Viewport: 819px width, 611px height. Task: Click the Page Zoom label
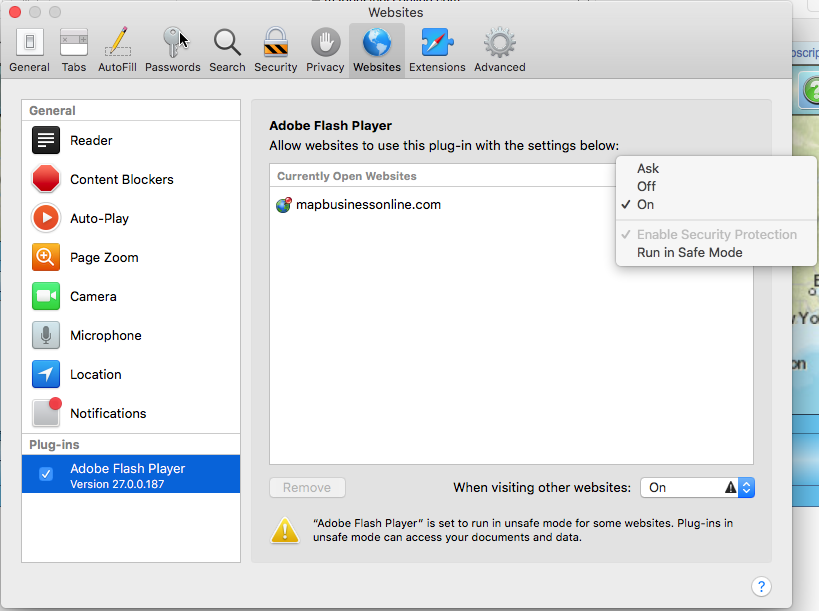(x=104, y=257)
